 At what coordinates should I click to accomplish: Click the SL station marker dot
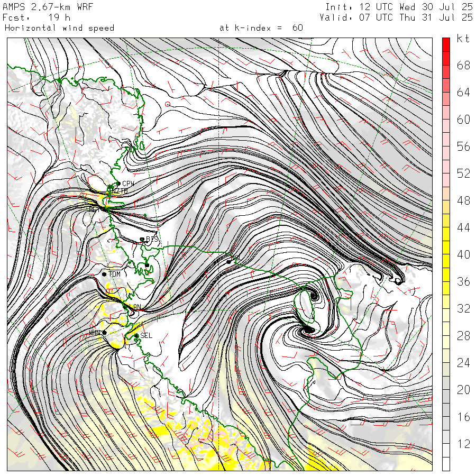(x=228, y=262)
